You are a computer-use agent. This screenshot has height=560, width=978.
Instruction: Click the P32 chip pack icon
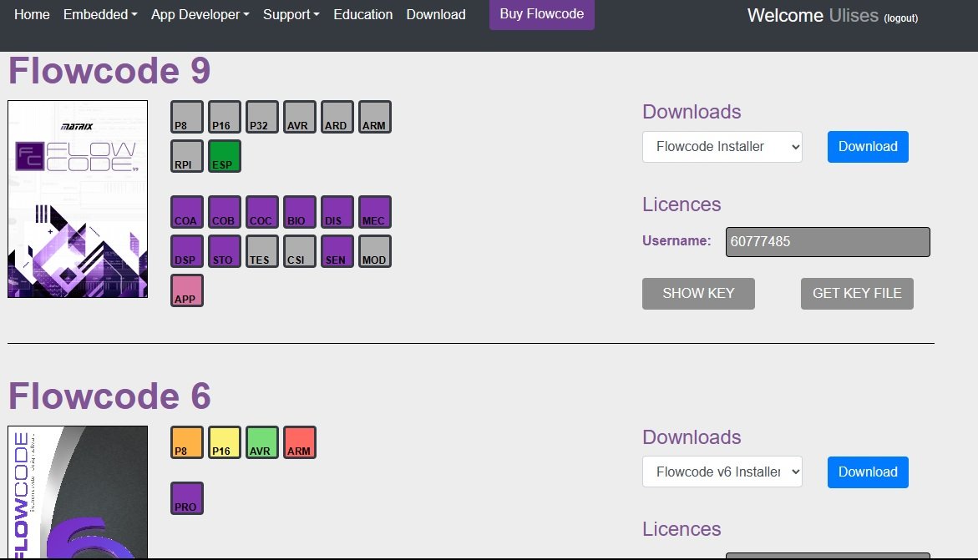262,117
